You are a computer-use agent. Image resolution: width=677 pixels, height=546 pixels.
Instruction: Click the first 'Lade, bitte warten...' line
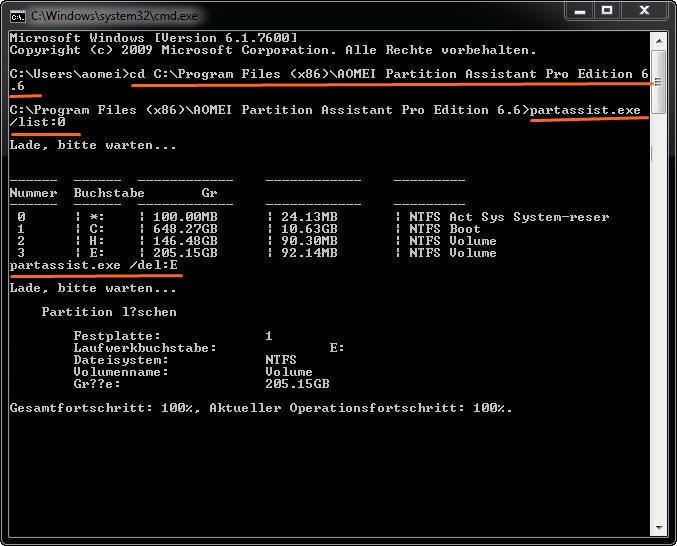click(93, 145)
